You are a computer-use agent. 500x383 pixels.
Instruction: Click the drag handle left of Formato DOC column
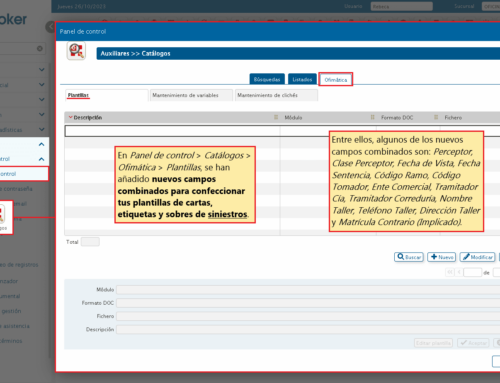372,117
